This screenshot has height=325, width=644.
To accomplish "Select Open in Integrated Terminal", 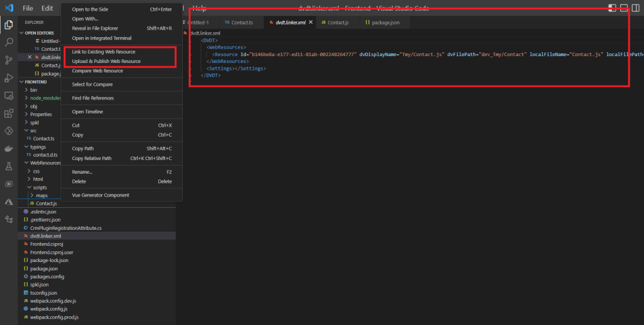I will pos(122,38).
